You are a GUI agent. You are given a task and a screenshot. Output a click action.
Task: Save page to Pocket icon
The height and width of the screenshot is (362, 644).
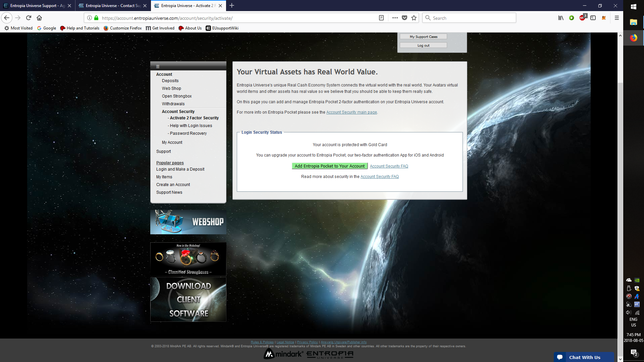(405, 18)
